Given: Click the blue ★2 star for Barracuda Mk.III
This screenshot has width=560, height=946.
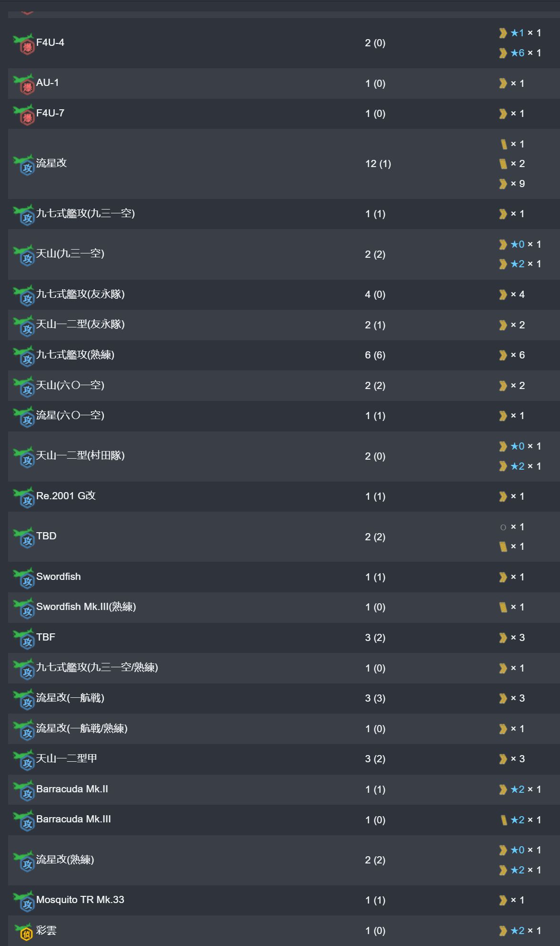Looking at the screenshot, I should pyautogui.click(x=518, y=820).
